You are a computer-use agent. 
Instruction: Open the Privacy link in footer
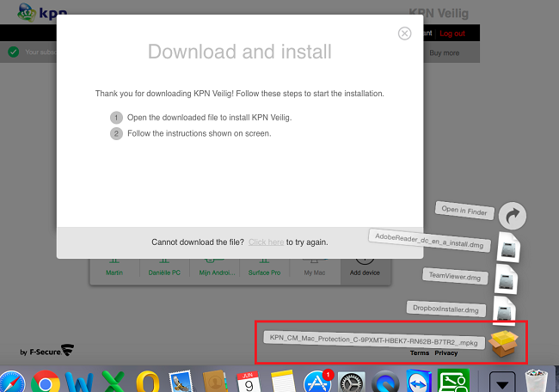(445, 353)
